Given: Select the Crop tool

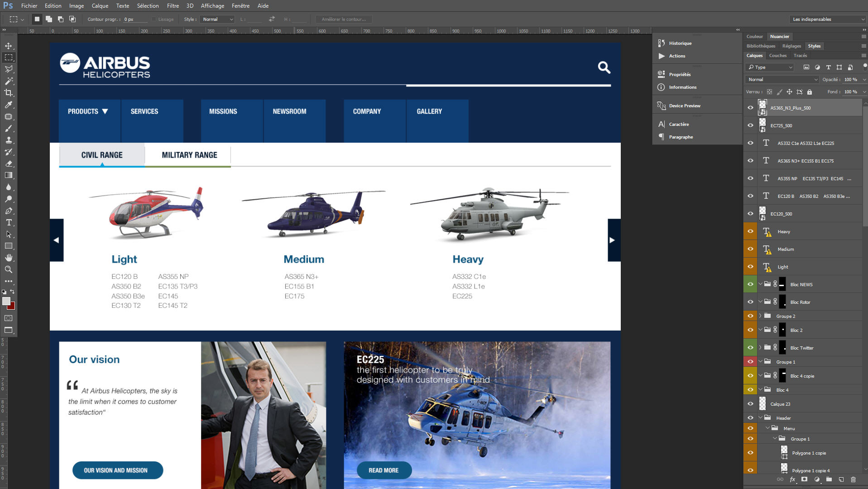Looking at the screenshot, I should click(x=9, y=93).
